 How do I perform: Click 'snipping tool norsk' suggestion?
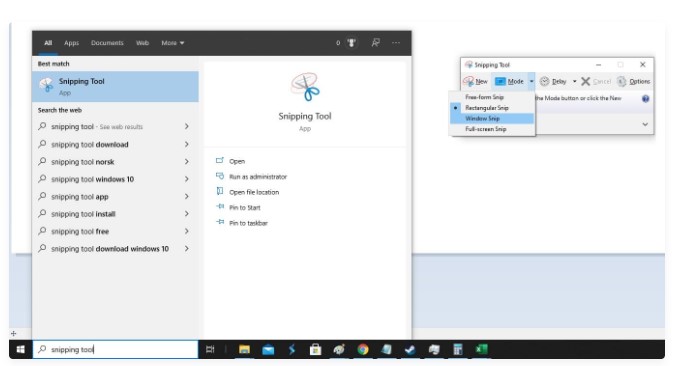[x=115, y=161]
